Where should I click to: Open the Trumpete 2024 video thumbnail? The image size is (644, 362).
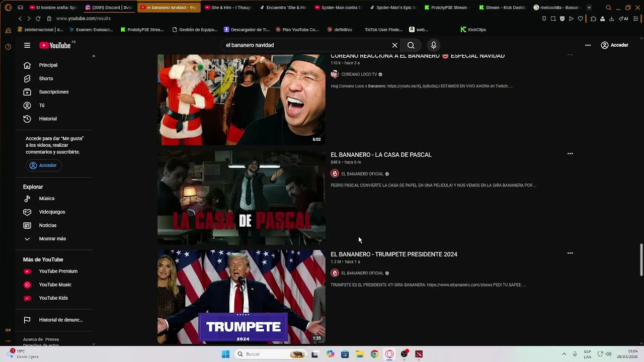[x=242, y=297]
